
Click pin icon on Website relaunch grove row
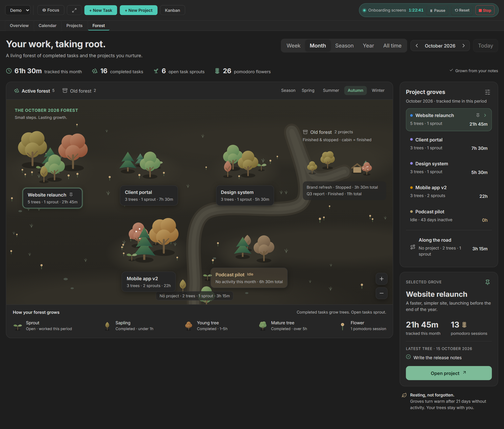478,115
